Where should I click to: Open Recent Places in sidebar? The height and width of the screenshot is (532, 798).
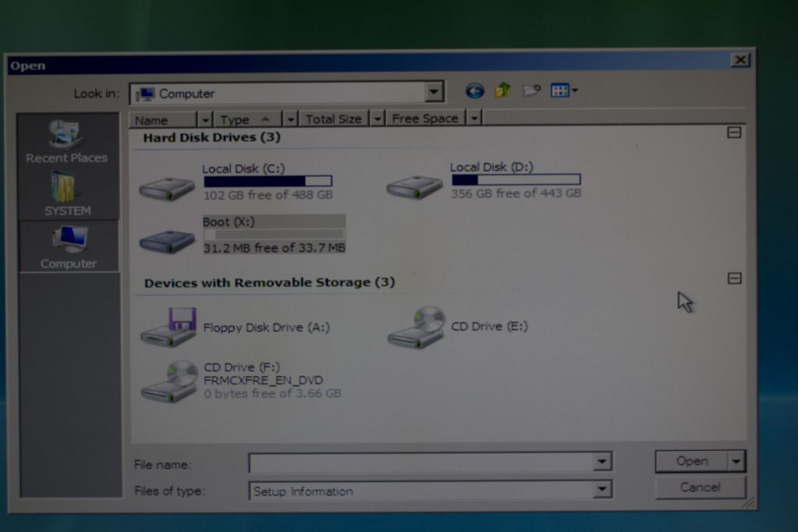point(66,142)
